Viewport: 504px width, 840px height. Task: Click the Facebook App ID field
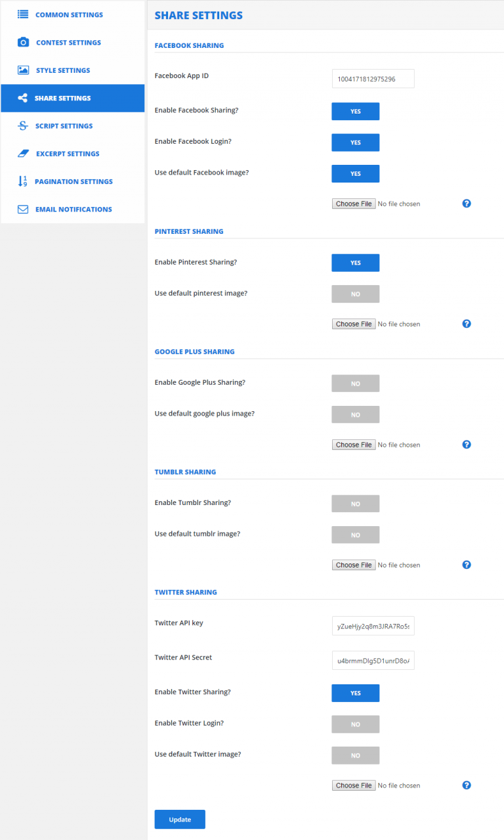pos(373,78)
